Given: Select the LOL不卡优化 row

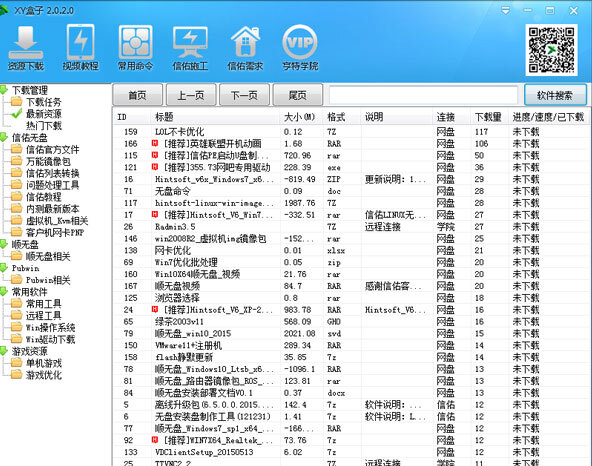Looking at the screenshot, I should click(351, 132).
